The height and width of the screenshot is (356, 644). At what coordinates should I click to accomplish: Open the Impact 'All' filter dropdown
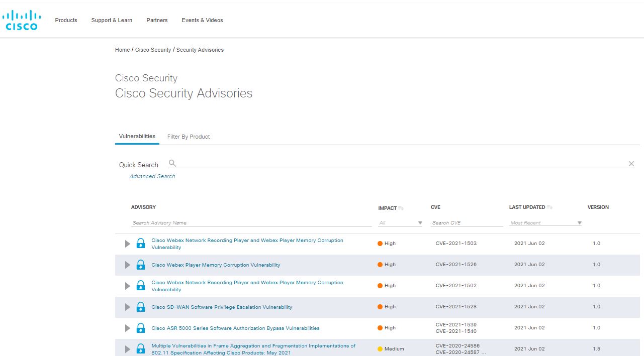tap(401, 223)
